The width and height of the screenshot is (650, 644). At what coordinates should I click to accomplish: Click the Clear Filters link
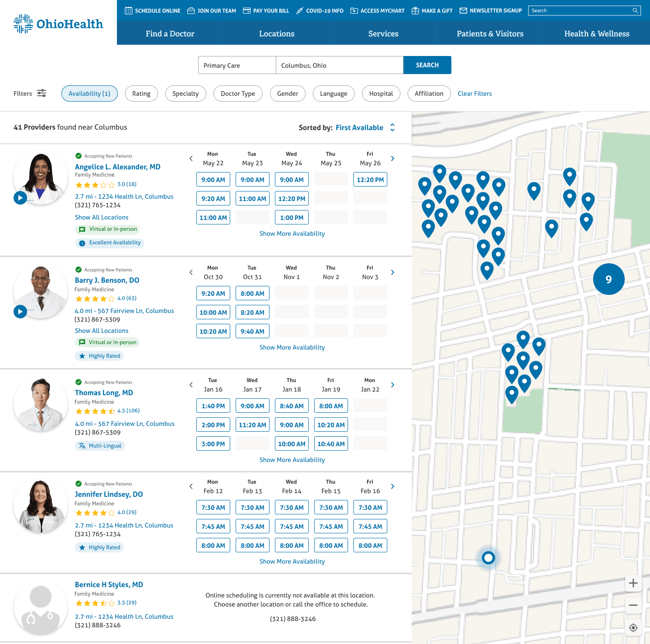[475, 93]
